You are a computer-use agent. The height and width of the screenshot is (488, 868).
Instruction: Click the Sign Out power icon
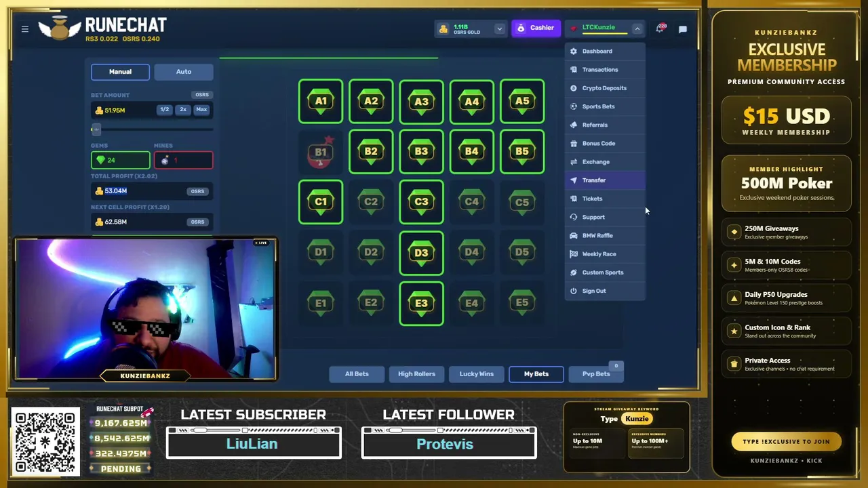point(574,291)
